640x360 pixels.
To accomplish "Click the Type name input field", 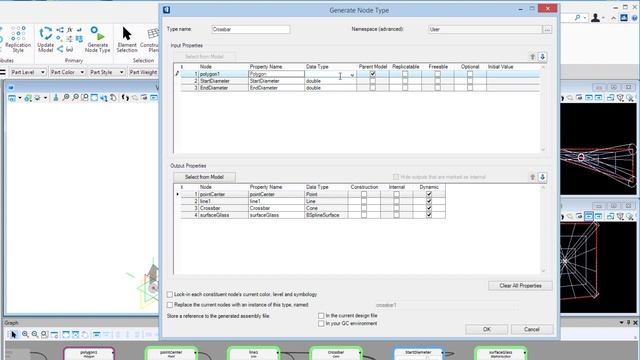I will 251,29.
